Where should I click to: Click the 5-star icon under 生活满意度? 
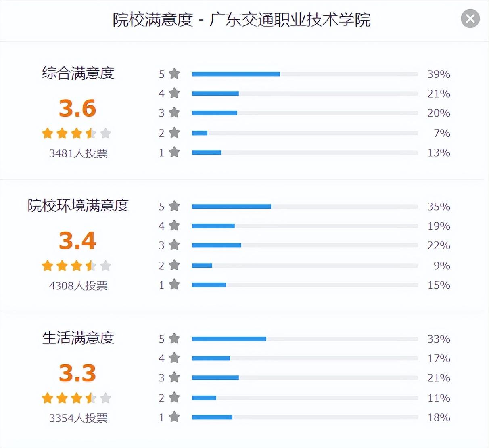(x=174, y=339)
